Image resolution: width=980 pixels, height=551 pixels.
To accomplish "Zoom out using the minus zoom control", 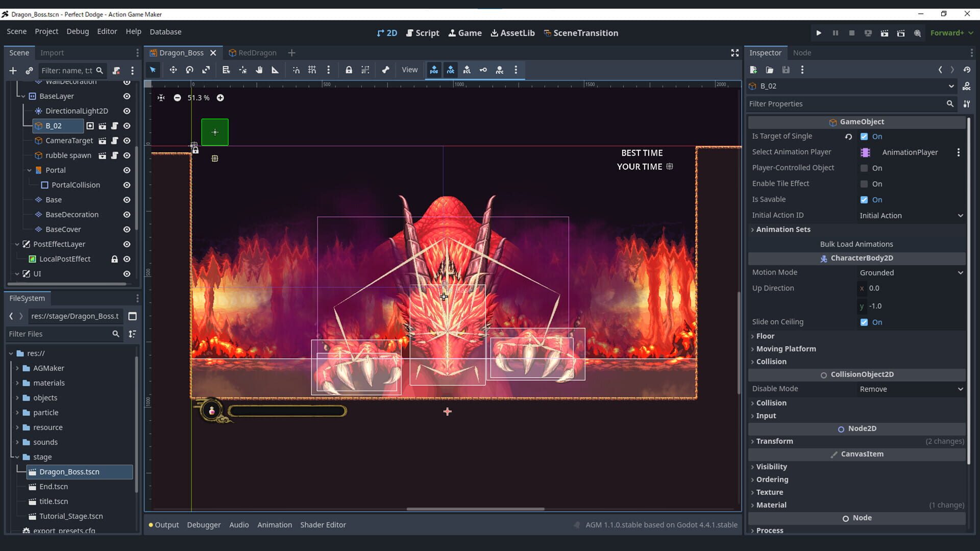I will tap(177, 97).
